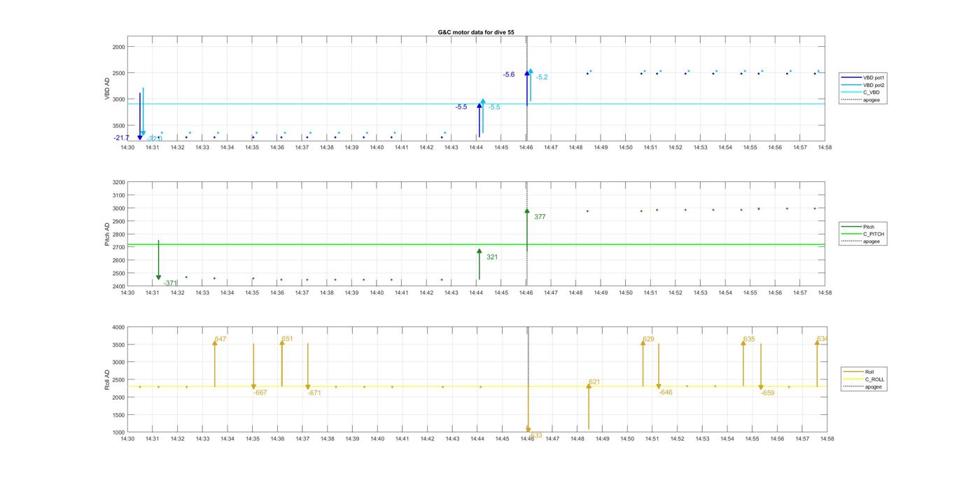
Task: Click the dark blue "-5.5" VBD label
Action: tap(461, 107)
